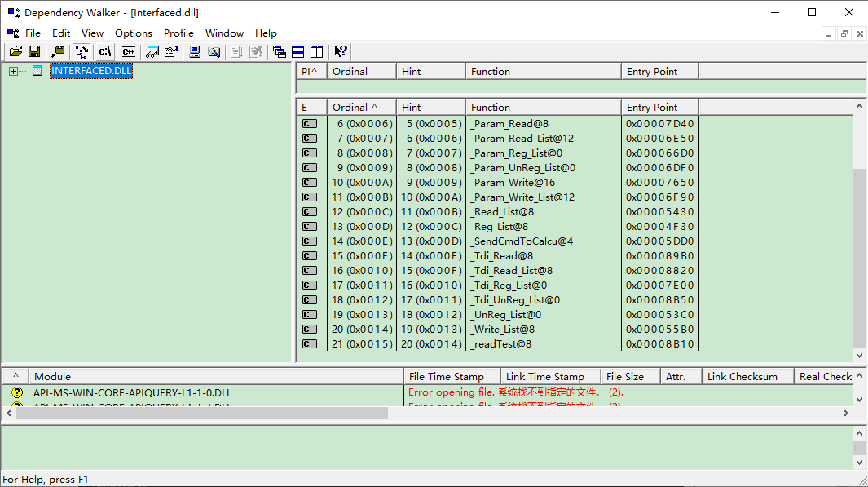
Task: Click the C icon for _Write_List@8
Action: click(310, 329)
